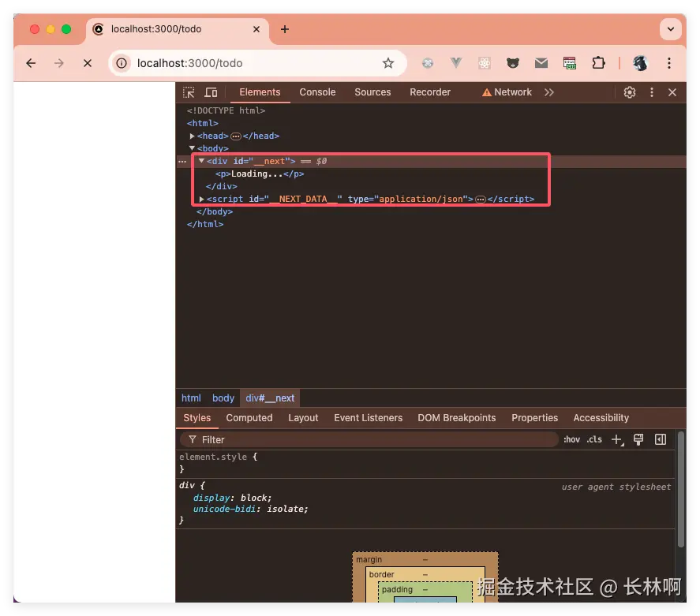The image size is (700, 616).
Task: Expand the head element node
Action: (x=192, y=136)
